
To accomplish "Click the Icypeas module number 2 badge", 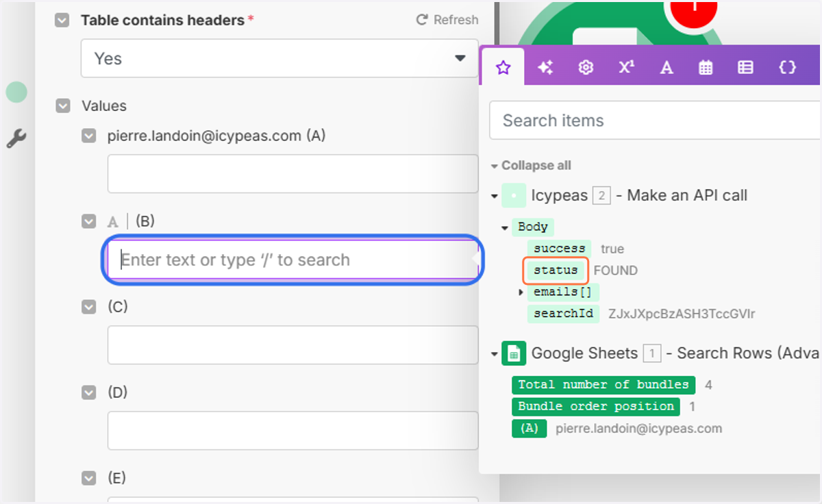I will pyautogui.click(x=601, y=196).
